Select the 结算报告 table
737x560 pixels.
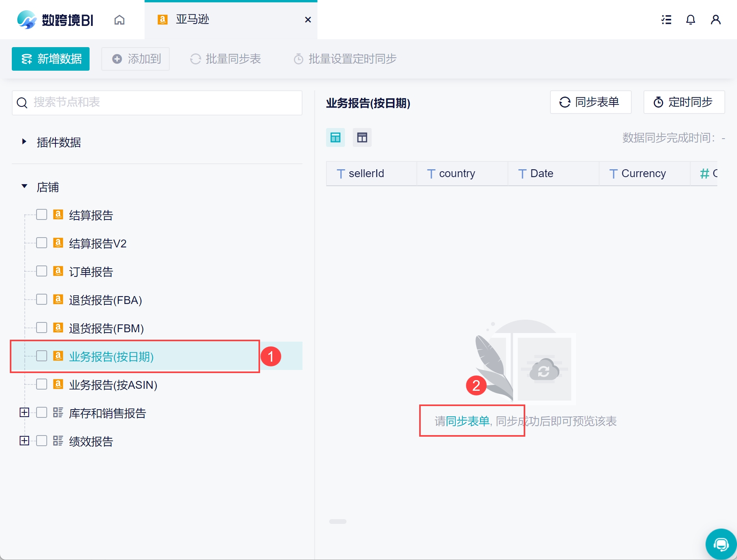coord(91,215)
